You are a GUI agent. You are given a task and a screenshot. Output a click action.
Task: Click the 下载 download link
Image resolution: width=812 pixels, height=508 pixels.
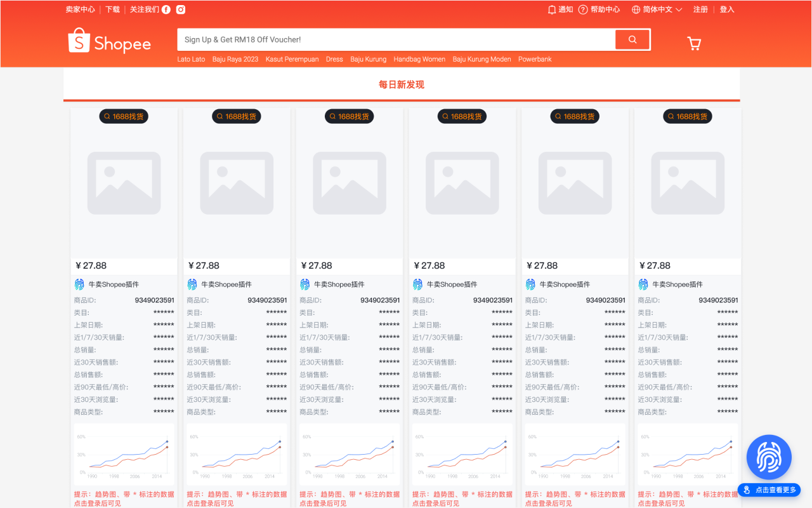[112, 10]
